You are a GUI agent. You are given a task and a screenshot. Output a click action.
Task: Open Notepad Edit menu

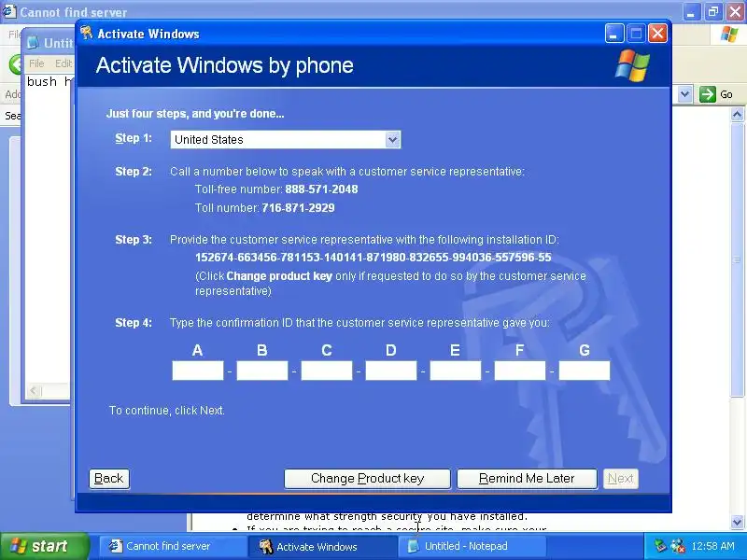[63, 63]
